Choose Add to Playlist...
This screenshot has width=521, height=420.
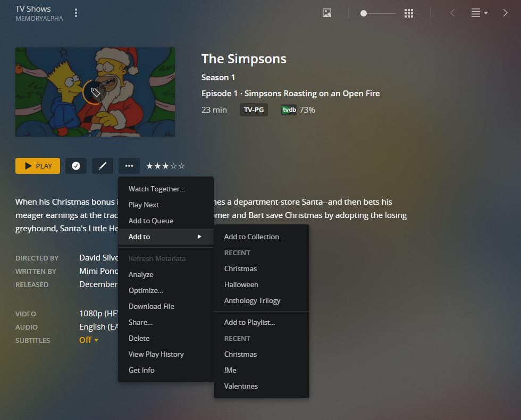pos(262,322)
